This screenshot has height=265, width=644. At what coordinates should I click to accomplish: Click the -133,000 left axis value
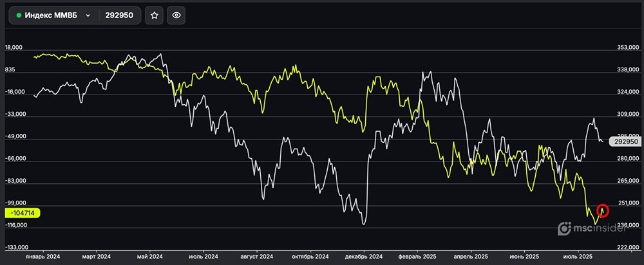16,248
